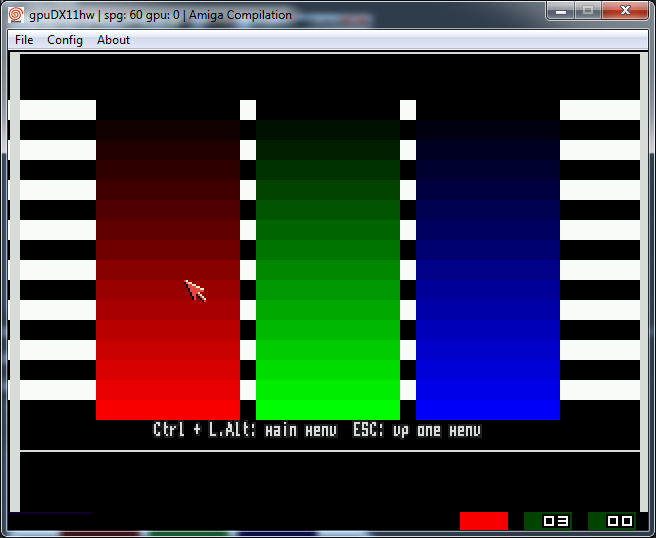Click the spiral application icon in title bar
Viewport: 656px width, 538px height.
(16, 15)
